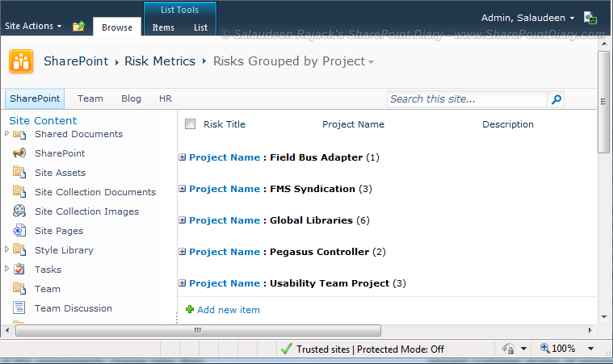
Task: Click the Site Assets library icon
Action: [19, 172]
